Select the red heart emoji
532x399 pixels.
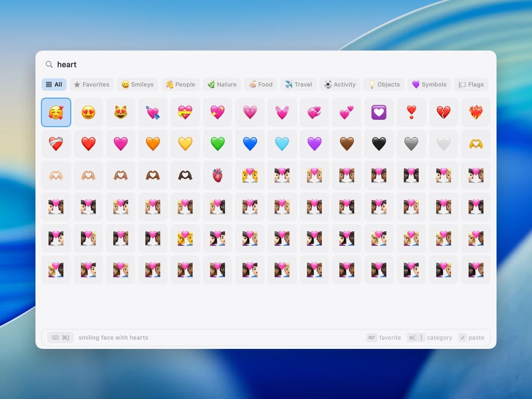coord(88,144)
